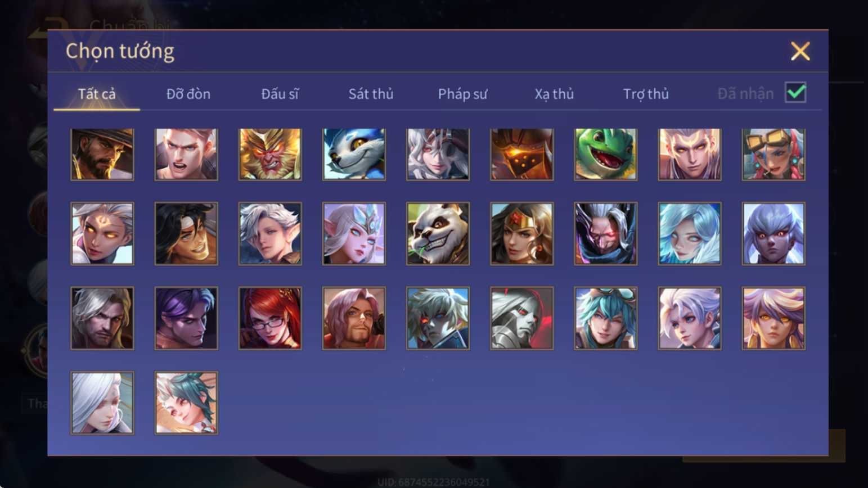Select the green frog hero portrait
Image resolution: width=868 pixels, height=488 pixels.
(605, 155)
